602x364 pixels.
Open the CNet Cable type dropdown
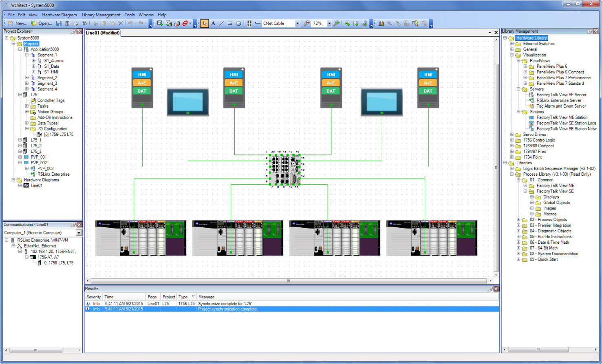tap(297, 24)
